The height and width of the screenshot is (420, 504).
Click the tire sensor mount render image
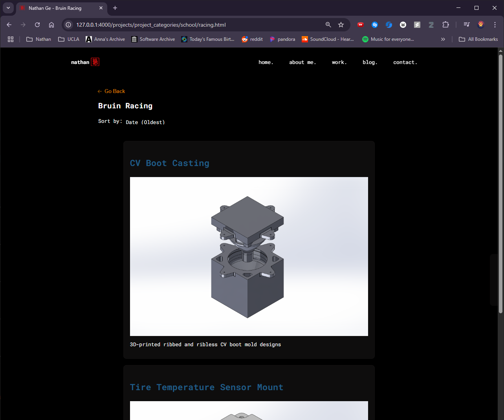249,411
